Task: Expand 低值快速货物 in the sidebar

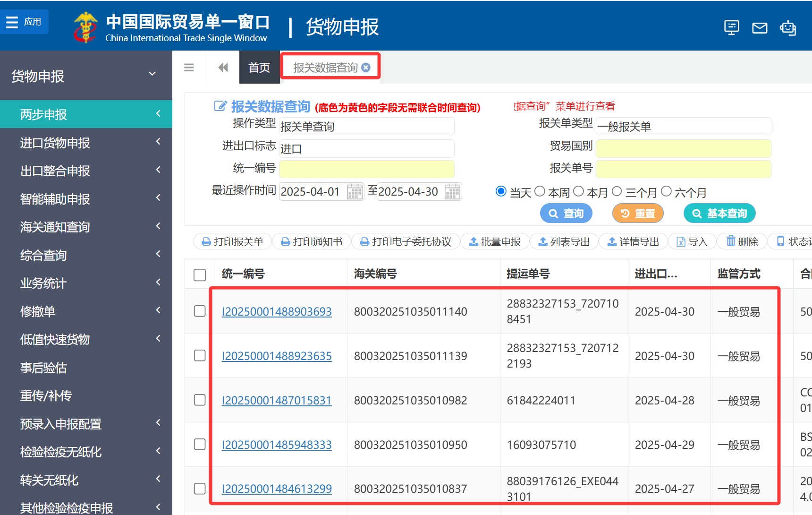Action: tap(86, 339)
